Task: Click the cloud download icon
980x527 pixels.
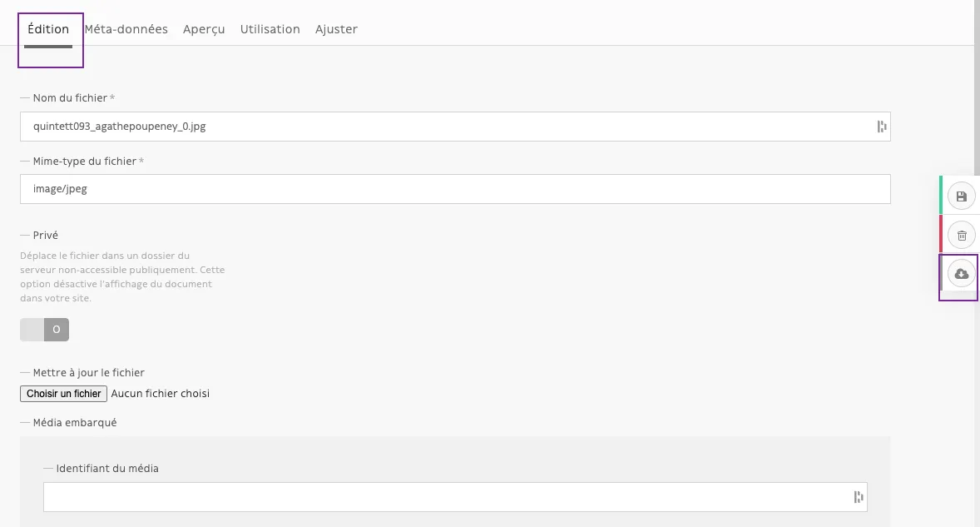Action: pos(961,274)
